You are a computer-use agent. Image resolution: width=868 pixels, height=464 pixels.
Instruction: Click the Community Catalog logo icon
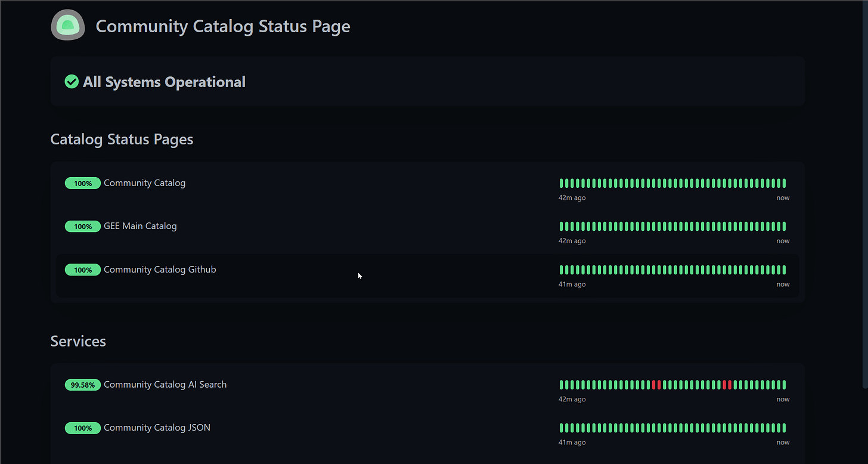pos(68,25)
